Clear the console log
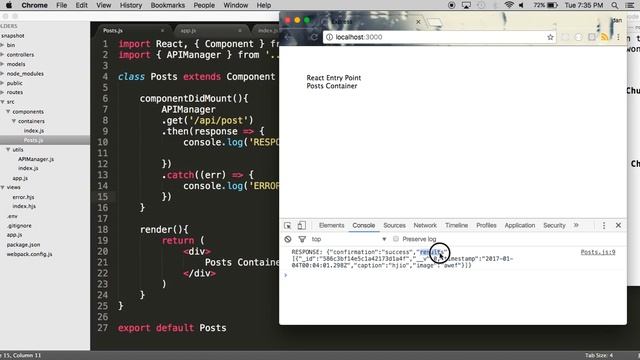Image resolution: width=640 pixels, height=360 pixels. click(288, 239)
